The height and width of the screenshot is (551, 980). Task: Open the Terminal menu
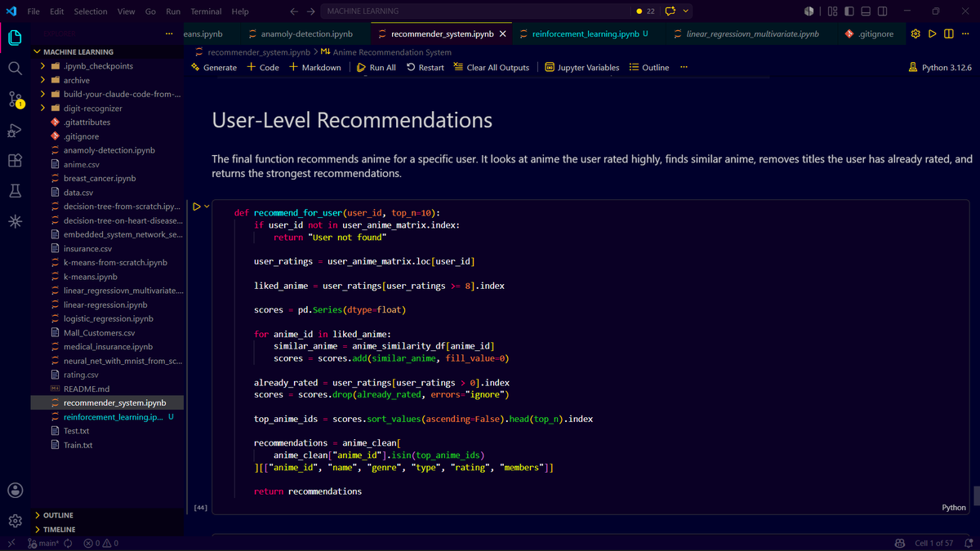click(206, 11)
